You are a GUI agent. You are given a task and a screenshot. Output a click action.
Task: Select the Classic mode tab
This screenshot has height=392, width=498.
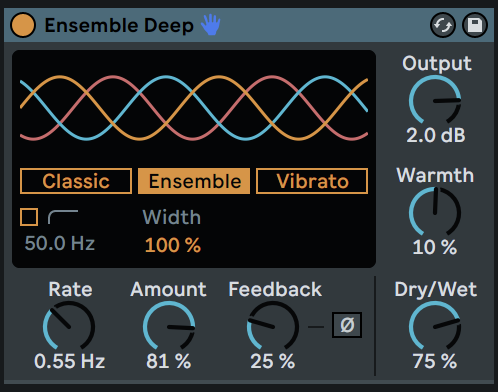pos(76,181)
